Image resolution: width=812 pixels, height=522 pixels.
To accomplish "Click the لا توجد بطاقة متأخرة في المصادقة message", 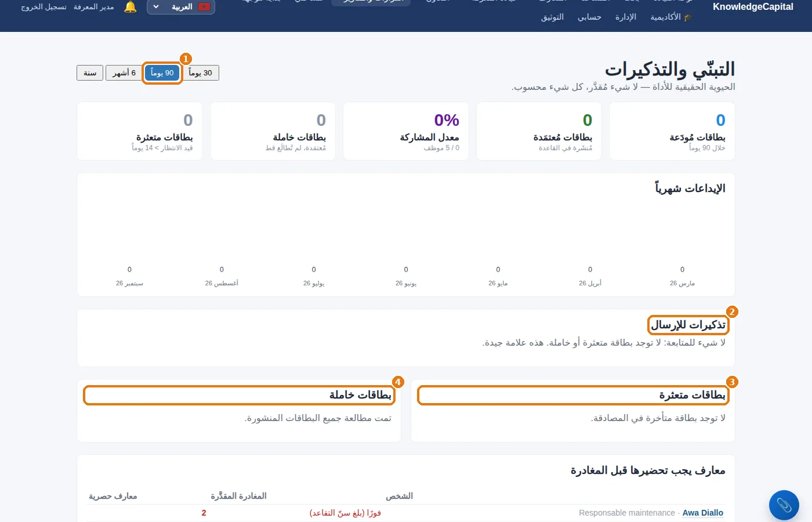I will (658, 418).
